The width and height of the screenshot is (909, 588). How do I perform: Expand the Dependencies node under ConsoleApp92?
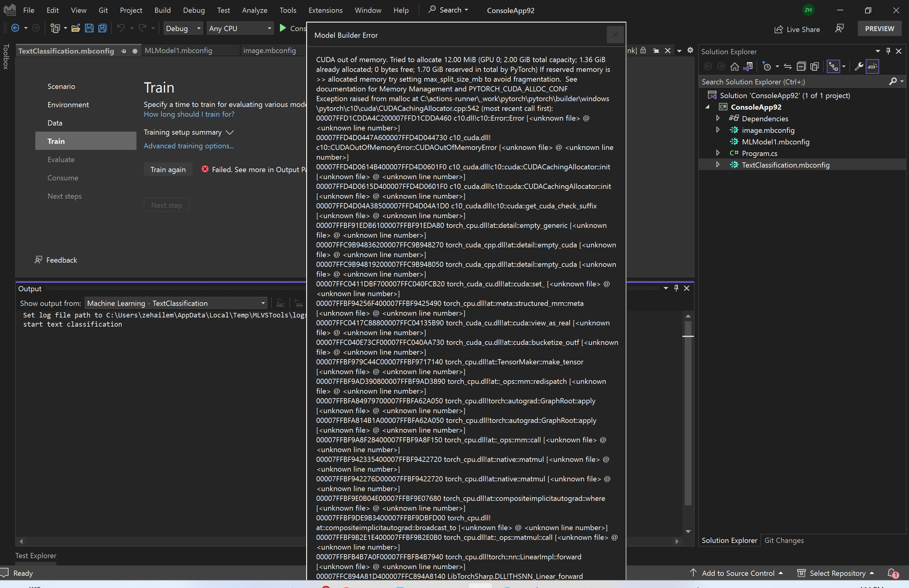tap(718, 119)
